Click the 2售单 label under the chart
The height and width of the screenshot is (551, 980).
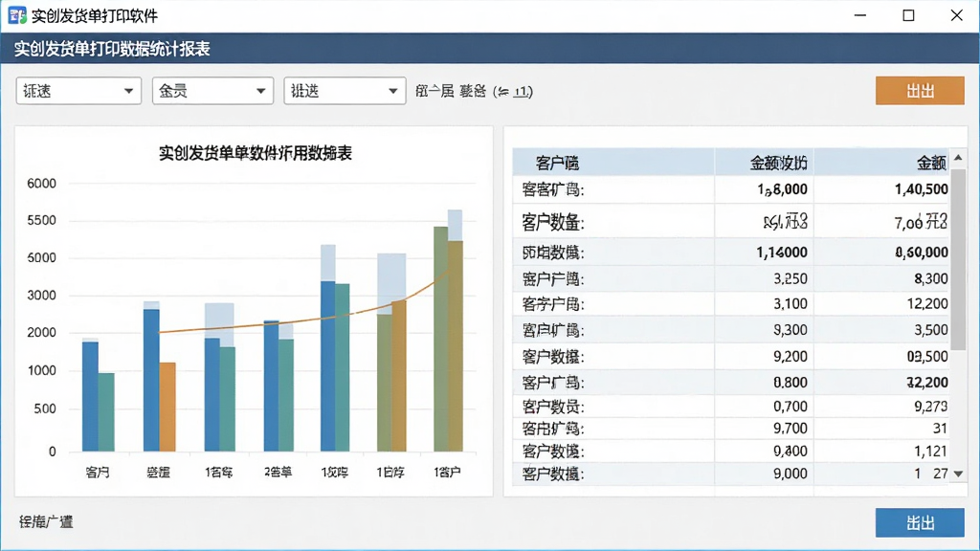278,473
